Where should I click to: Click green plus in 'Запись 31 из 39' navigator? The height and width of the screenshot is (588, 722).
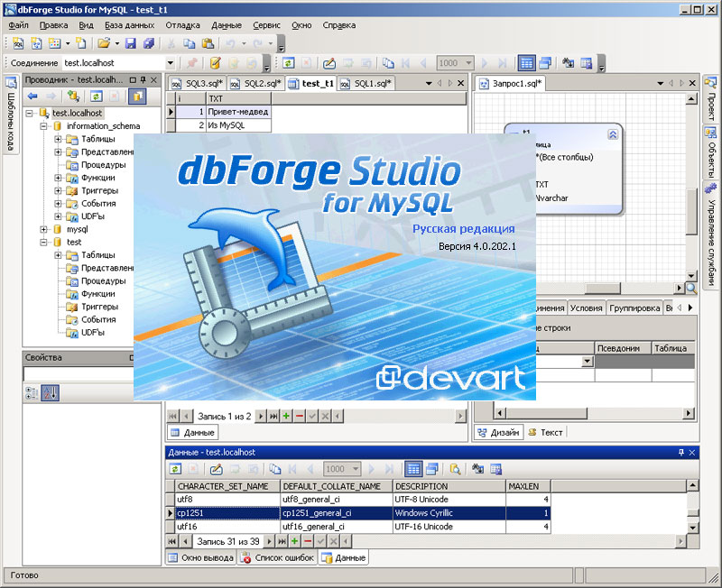point(294,541)
